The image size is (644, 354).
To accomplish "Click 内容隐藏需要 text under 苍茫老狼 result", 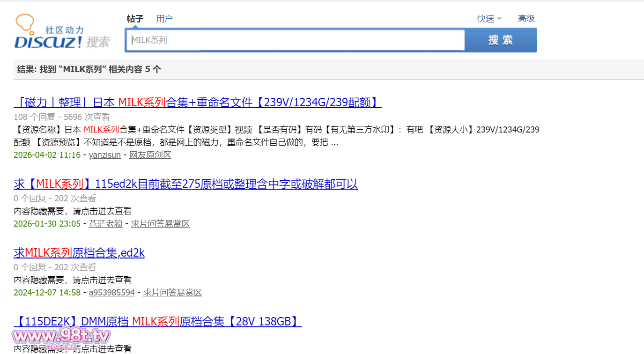I will (x=73, y=211).
